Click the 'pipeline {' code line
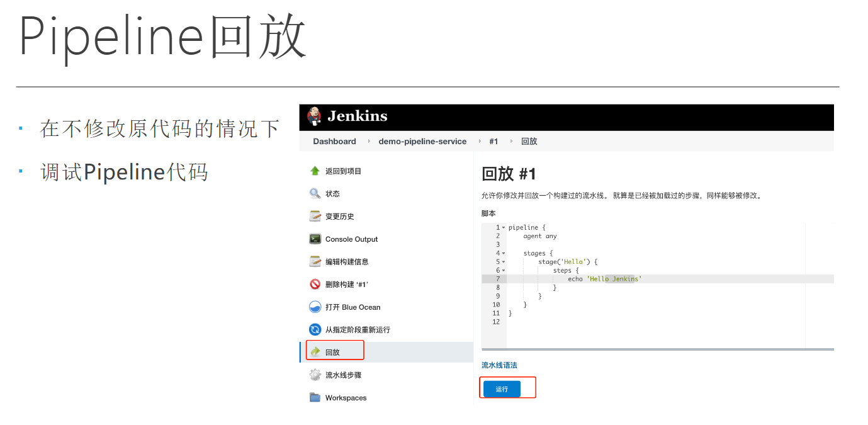This screenshot has height=425, width=868. [527, 227]
